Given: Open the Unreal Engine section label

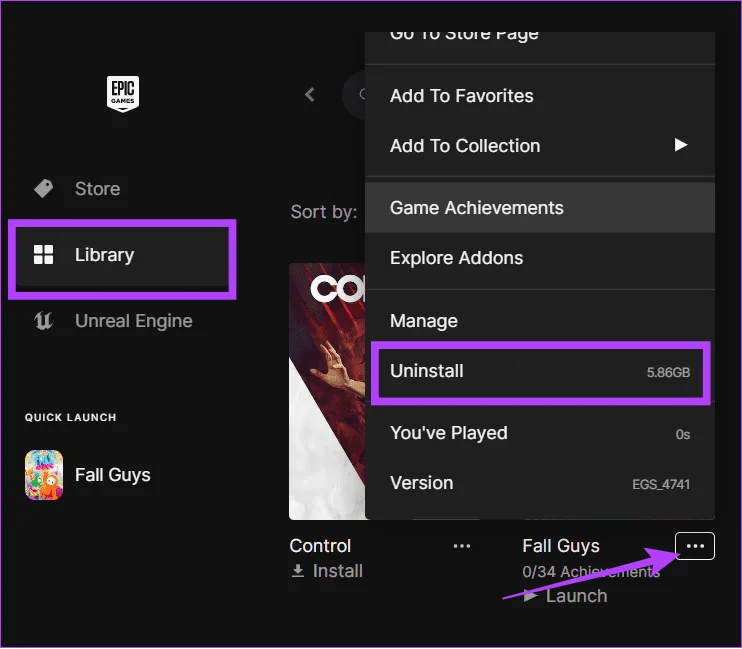Looking at the screenshot, I should point(134,321).
